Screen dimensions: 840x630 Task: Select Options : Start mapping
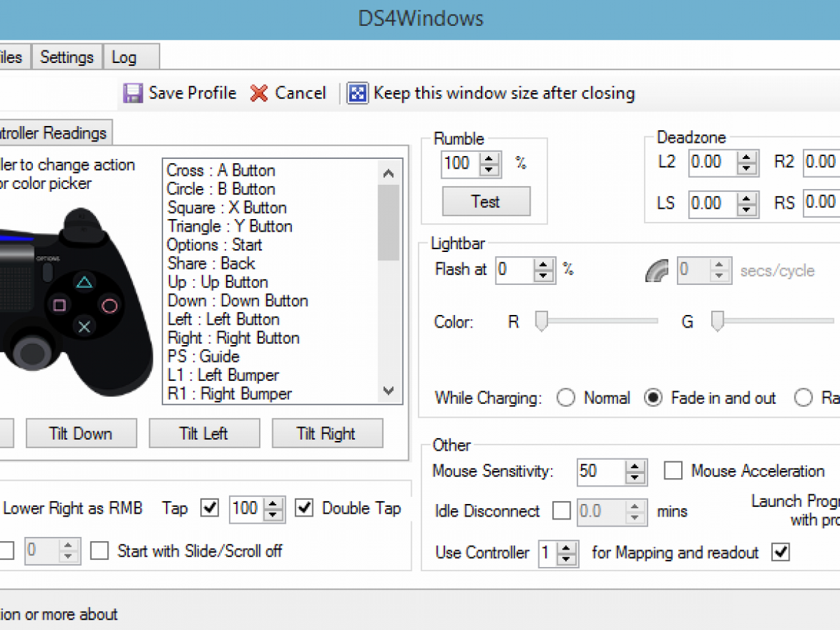coord(214,245)
